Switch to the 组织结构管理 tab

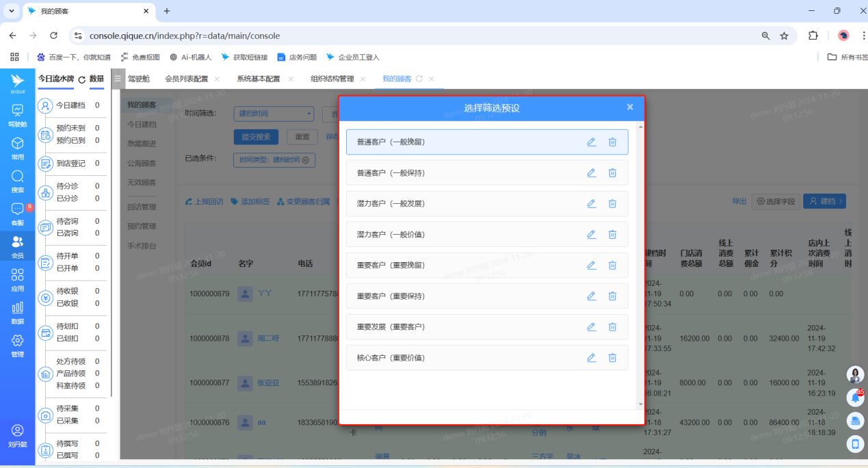(x=332, y=79)
